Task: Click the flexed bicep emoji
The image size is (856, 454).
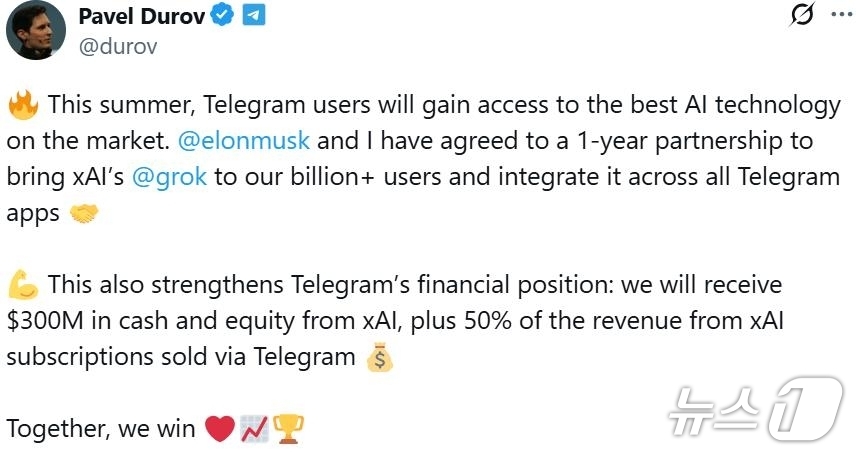Action: point(23,284)
